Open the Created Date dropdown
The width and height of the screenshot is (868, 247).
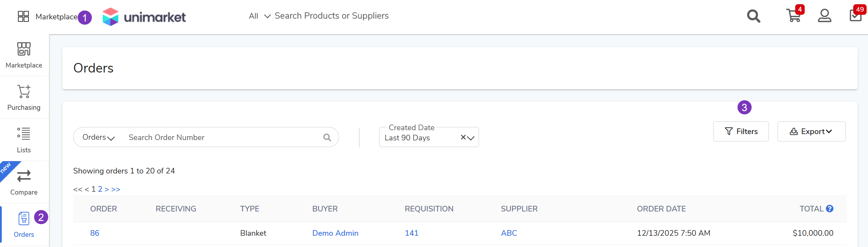coord(471,138)
